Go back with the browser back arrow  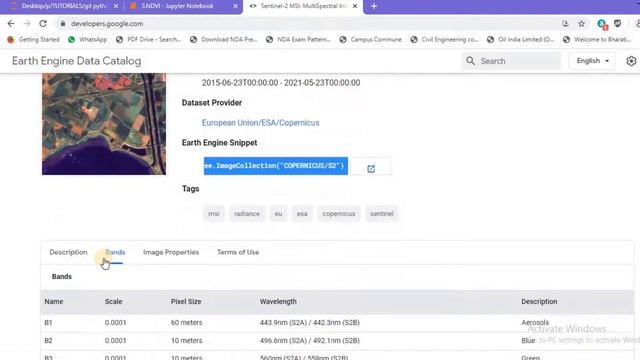coord(11,24)
